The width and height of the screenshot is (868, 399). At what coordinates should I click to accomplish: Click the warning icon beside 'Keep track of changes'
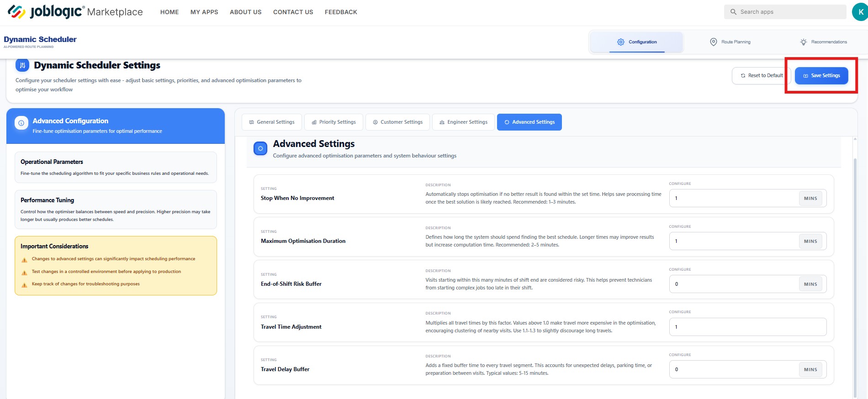pyautogui.click(x=25, y=285)
